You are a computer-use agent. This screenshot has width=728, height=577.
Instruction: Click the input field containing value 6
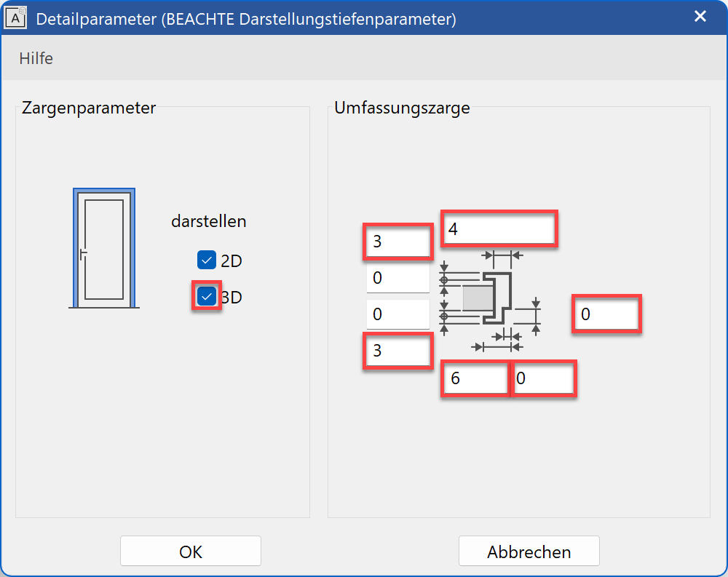475,378
